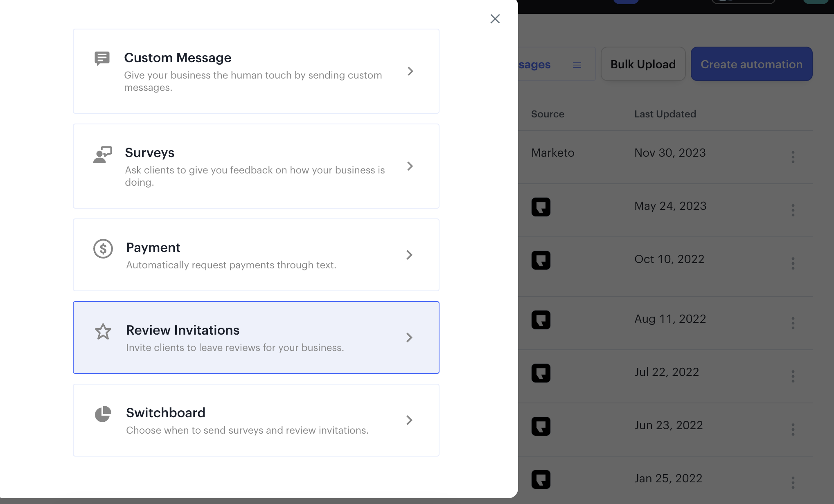Click the Bulk Upload button
This screenshot has height=504, width=834.
(643, 64)
